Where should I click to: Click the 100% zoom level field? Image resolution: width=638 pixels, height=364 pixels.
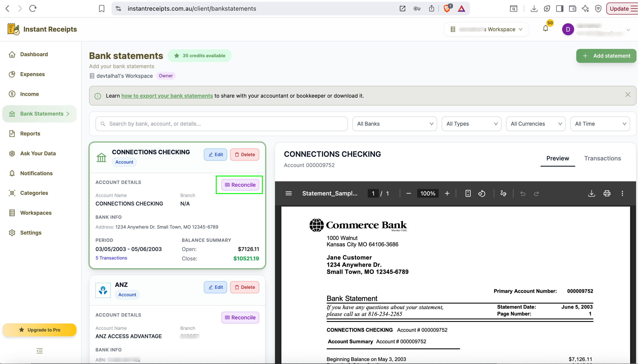coord(428,193)
